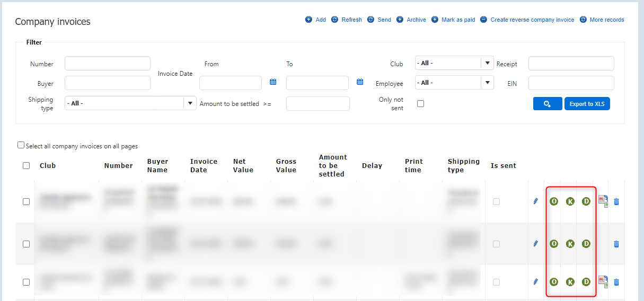Screen dimensions: 644x301
Task: Enable the Only not sent checkbox
Action: 420,104
